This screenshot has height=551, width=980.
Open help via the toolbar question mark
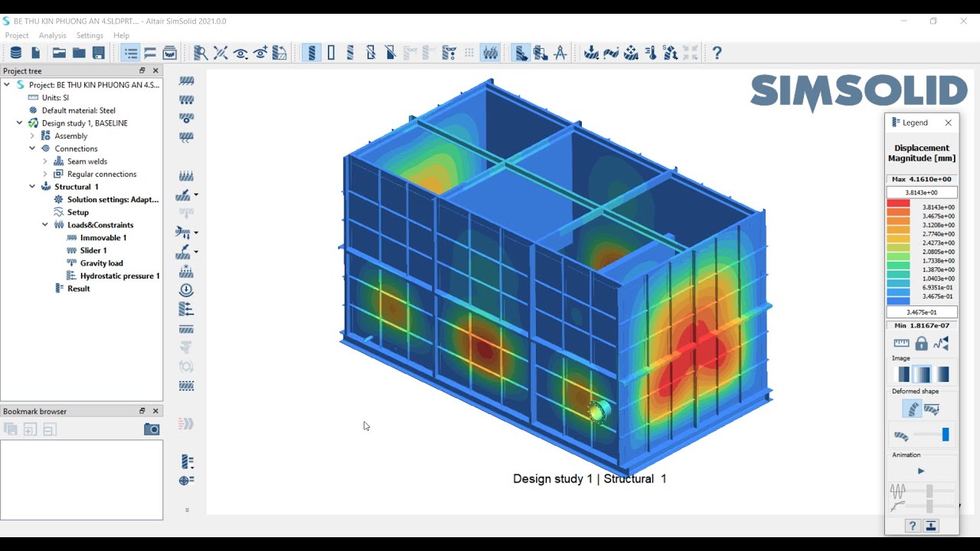point(717,53)
